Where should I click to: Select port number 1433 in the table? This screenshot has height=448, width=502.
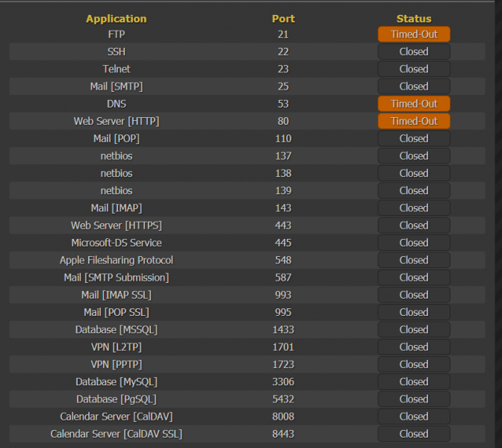click(283, 329)
